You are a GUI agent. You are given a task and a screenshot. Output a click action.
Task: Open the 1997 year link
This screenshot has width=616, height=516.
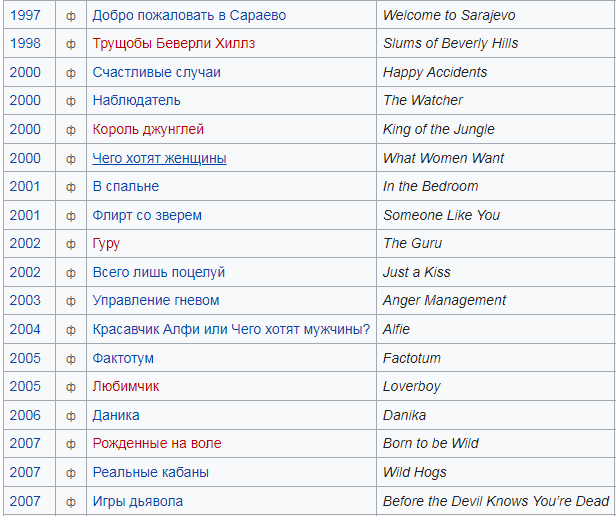pyautogui.click(x=25, y=15)
